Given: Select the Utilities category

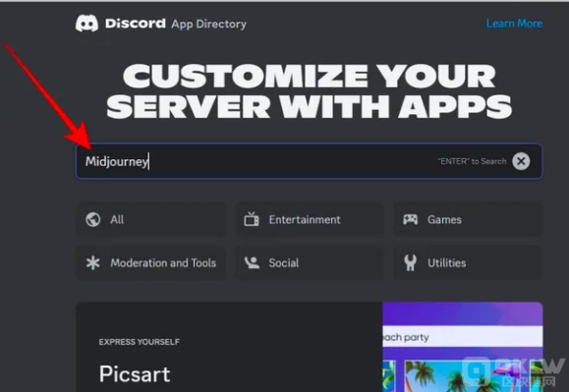Looking at the screenshot, I should click(x=468, y=263).
